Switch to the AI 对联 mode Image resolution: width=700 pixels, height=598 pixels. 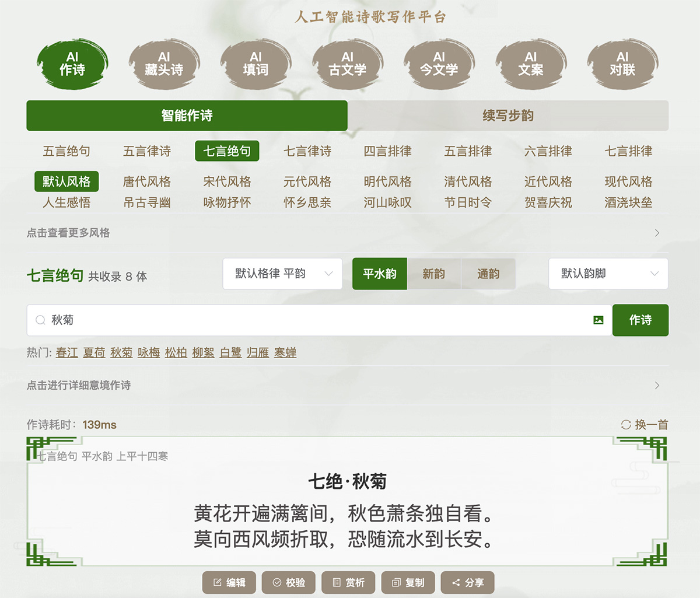coord(622,64)
